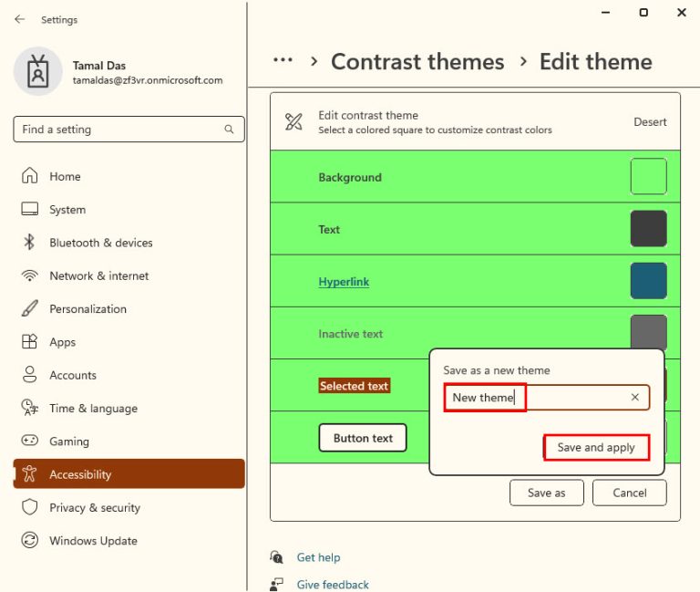
Task: Maximize the Settings window
Action: pos(643,13)
